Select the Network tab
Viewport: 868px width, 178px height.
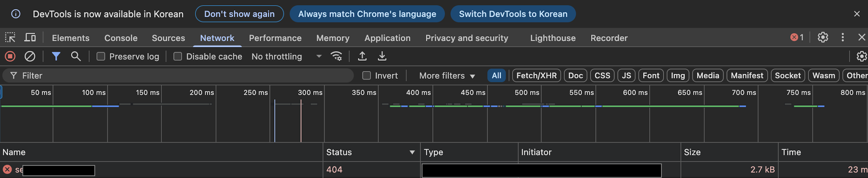point(217,38)
